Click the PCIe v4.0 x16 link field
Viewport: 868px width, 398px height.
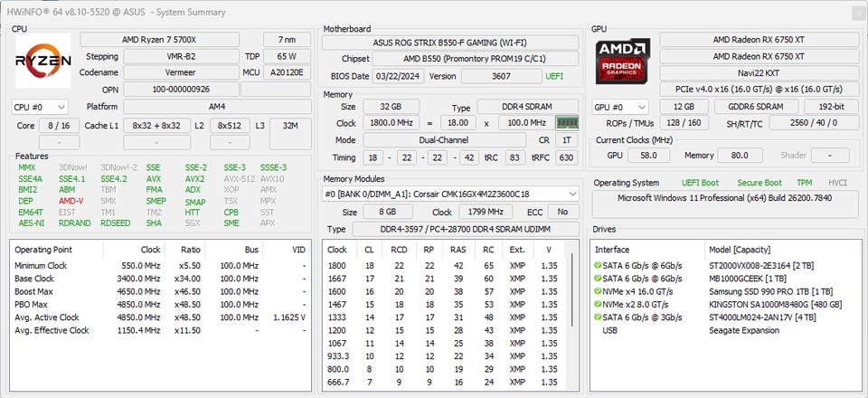tap(759, 90)
